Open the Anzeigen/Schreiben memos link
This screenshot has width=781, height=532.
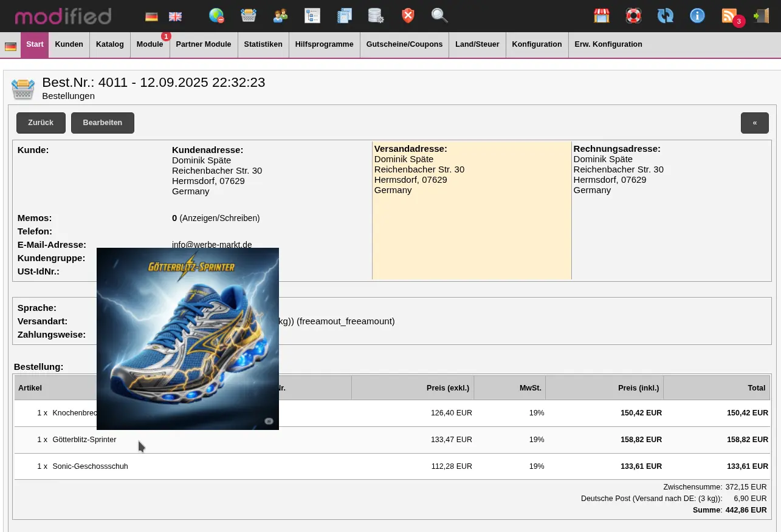pyautogui.click(x=219, y=218)
